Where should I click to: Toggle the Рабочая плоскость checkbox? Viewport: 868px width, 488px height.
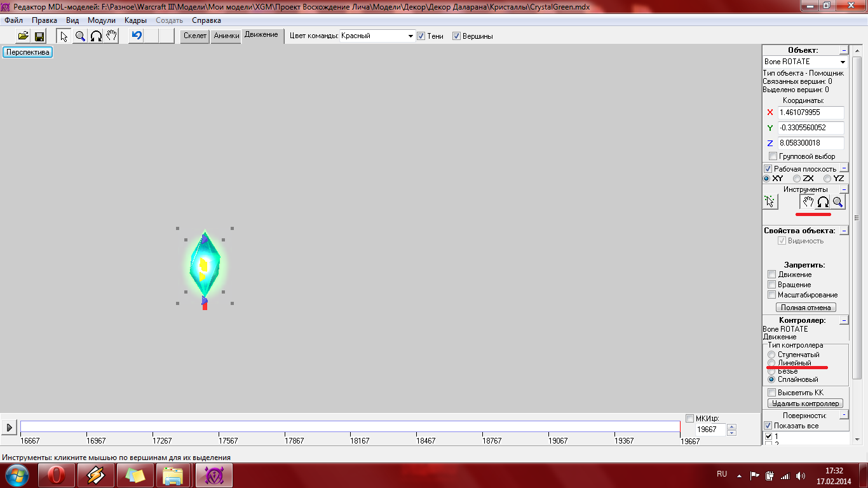click(768, 169)
